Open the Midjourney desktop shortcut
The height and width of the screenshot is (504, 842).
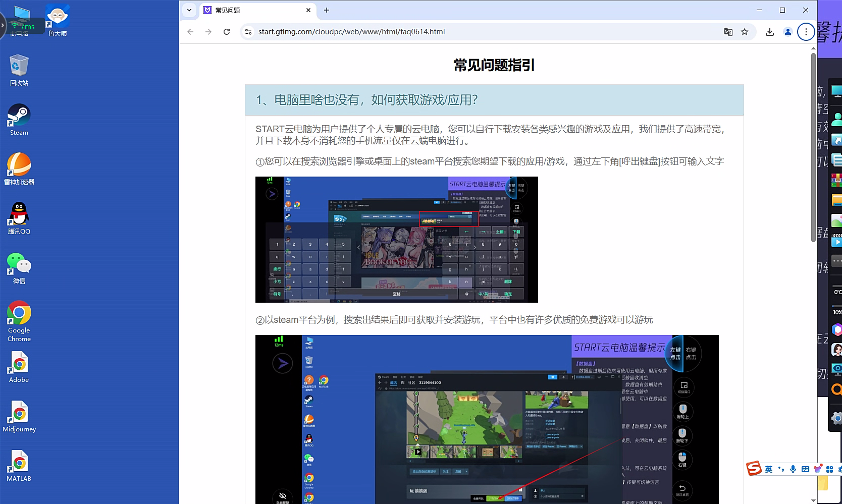19,416
